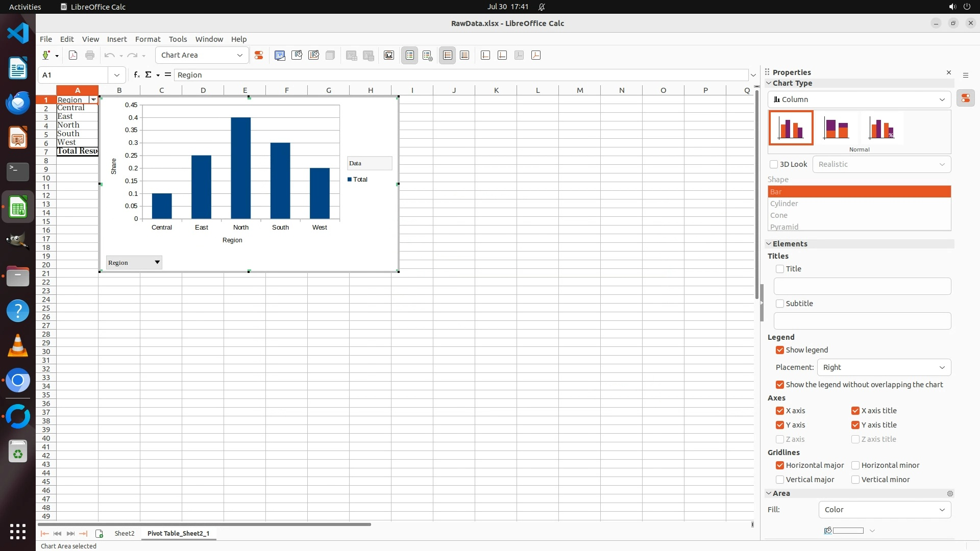This screenshot has height=551, width=980.
Task: Toggle the Vertical Grids toolbar icon
Action: pyautogui.click(x=464, y=55)
